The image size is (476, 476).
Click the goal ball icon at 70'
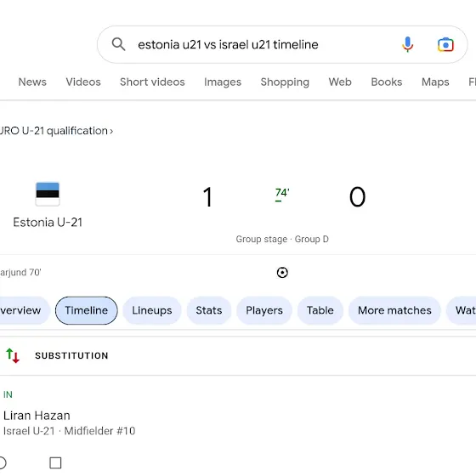(x=282, y=272)
